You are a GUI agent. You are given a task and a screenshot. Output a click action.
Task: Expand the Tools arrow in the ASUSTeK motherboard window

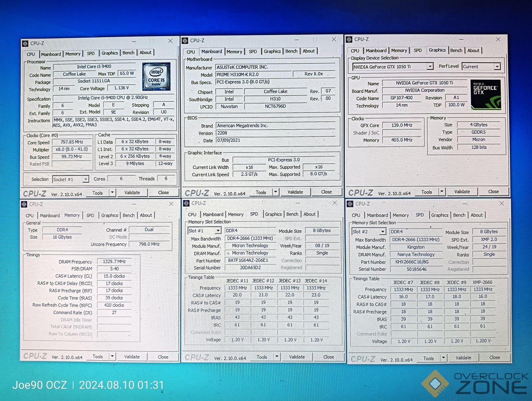point(276,192)
